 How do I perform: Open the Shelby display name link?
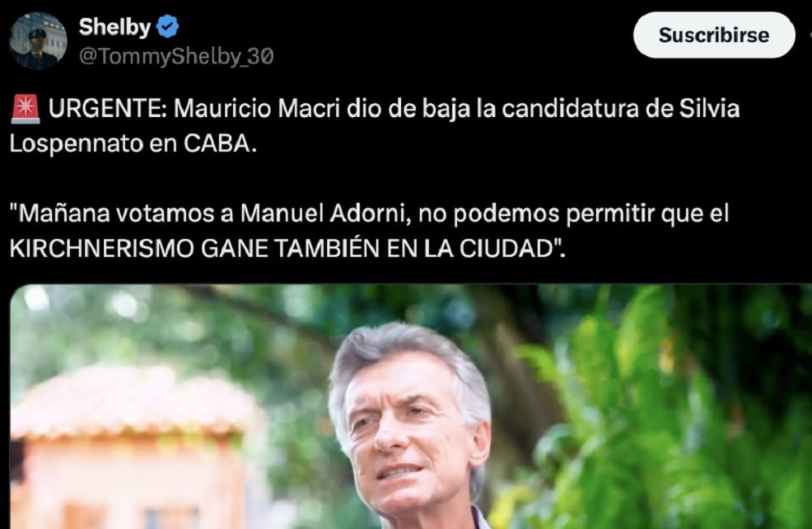(x=114, y=27)
